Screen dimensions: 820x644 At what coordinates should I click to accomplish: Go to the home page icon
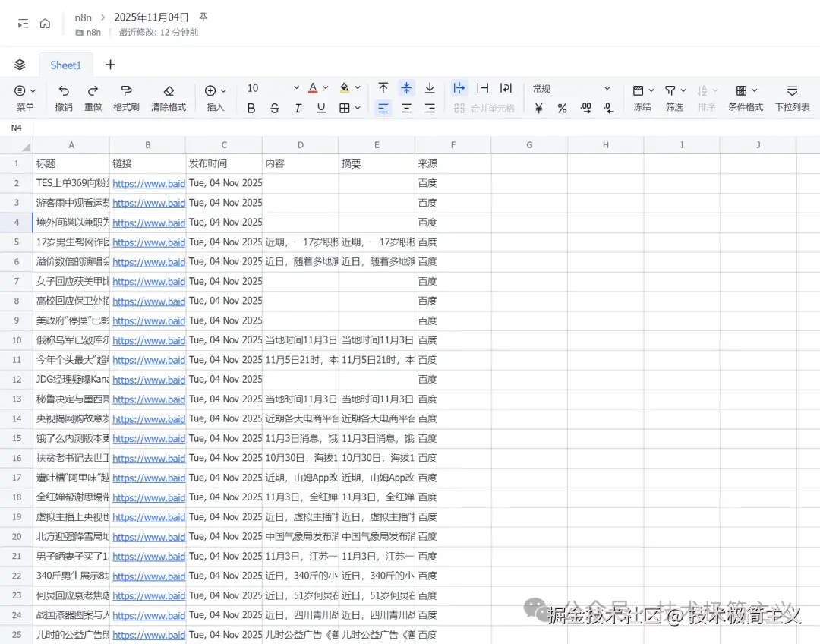coord(45,24)
